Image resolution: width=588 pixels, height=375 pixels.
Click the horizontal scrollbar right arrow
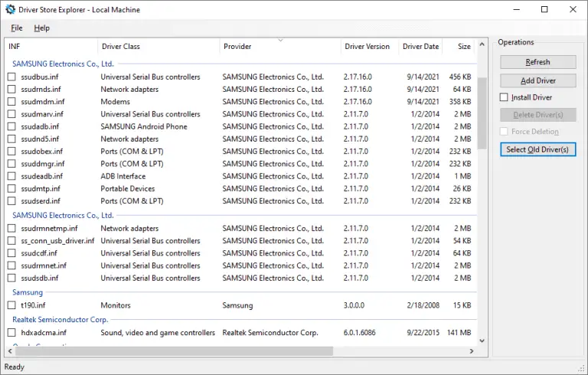[x=471, y=351]
